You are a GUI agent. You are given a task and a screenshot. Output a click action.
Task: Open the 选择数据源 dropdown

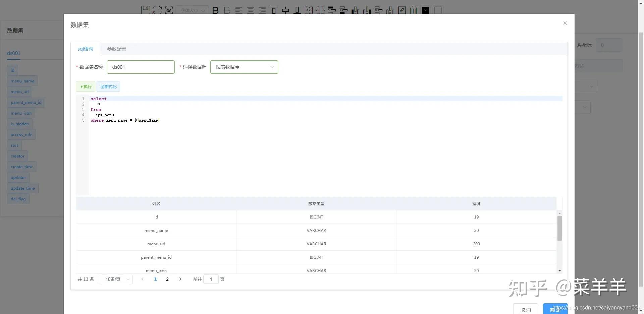[x=244, y=67]
